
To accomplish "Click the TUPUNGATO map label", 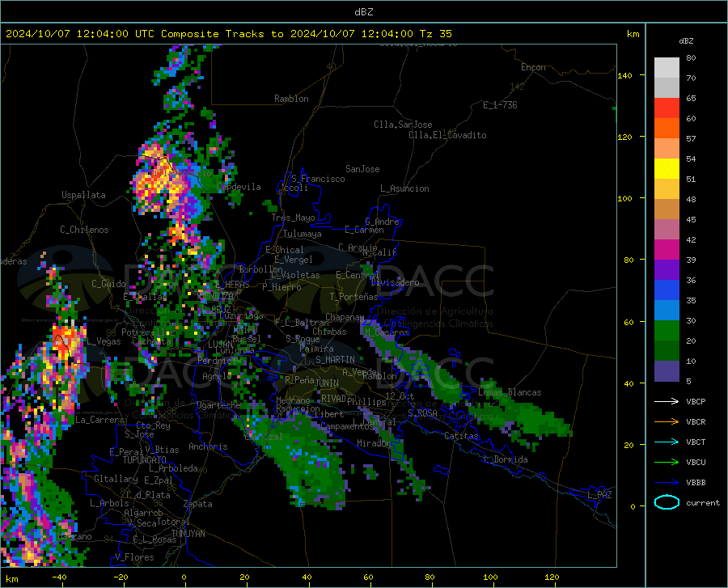I will coord(145,459).
